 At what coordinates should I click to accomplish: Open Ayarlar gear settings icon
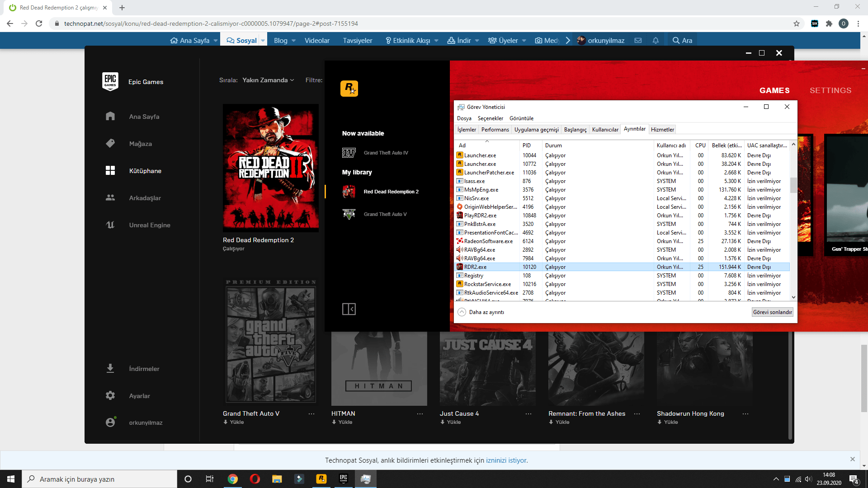[x=110, y=395]
